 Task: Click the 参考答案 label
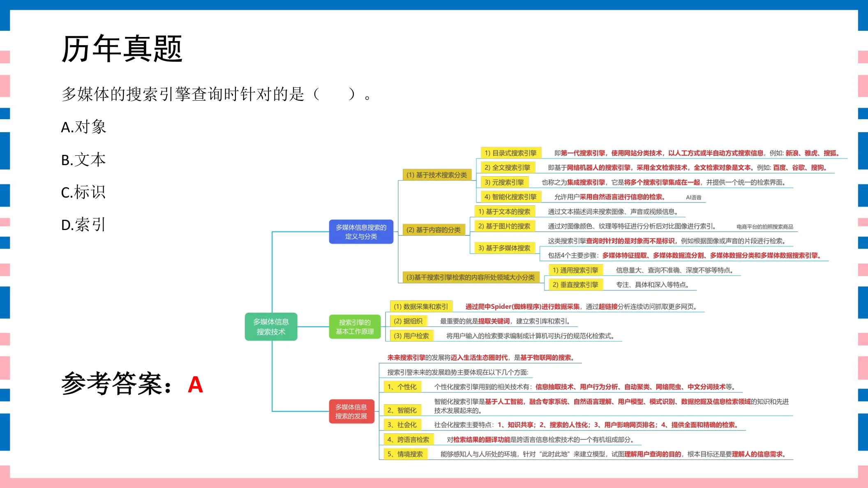coord(117,384)
